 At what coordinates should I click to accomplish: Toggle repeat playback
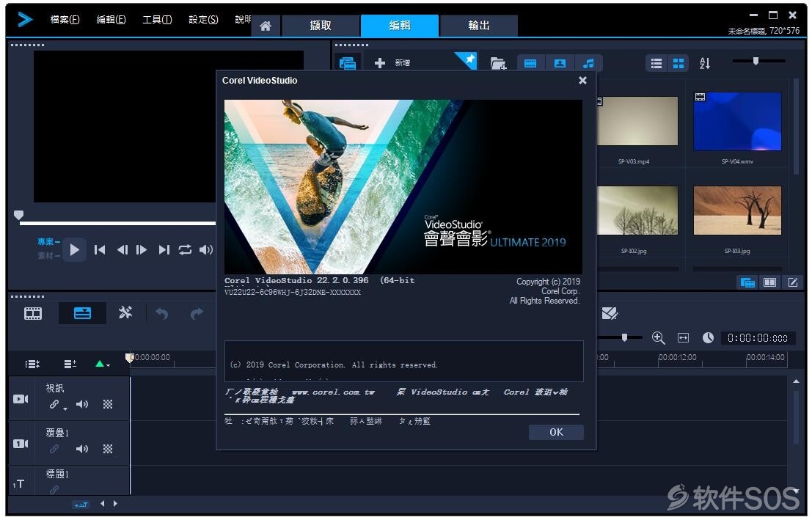tap(185, 250)
